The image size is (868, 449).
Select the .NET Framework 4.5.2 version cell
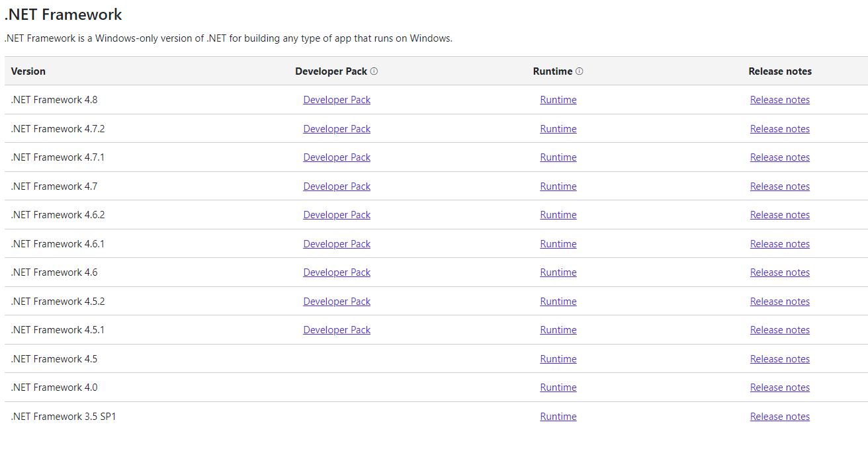[x=58, y=302]
